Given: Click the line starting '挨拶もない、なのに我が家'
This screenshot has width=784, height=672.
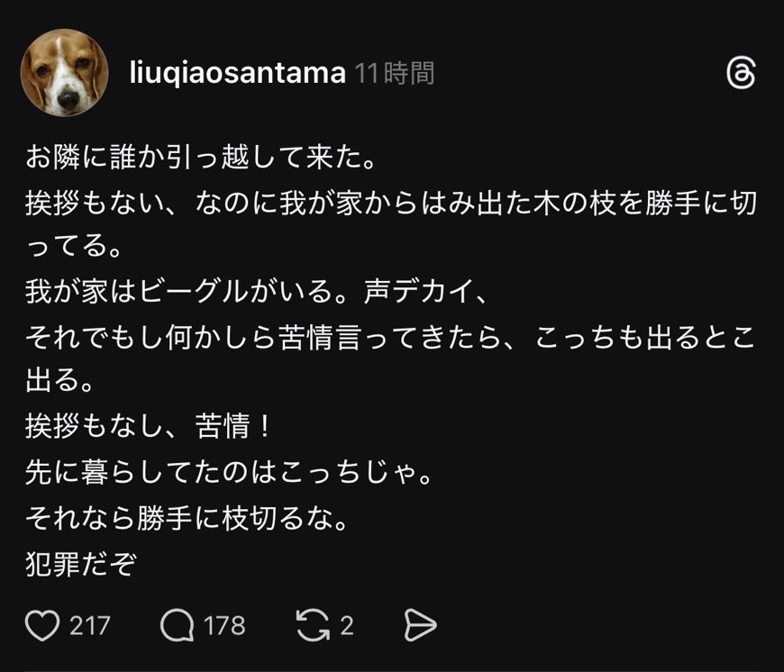Looking at the screenshot, I should click(391, 204).
